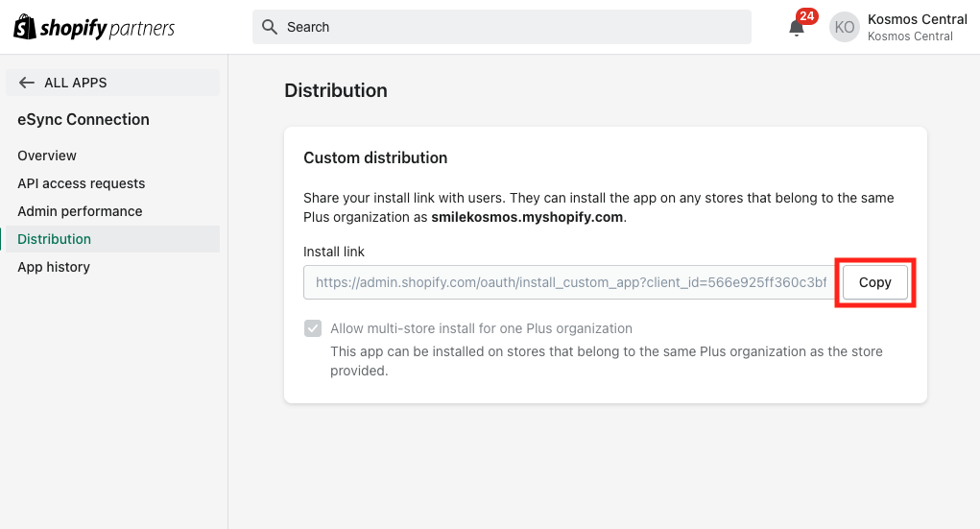The width and height of the screenshot is (980, 529).
Task: Click the Shopify bag logo icon
Action: pyautogui.click(x=24, y=27)
